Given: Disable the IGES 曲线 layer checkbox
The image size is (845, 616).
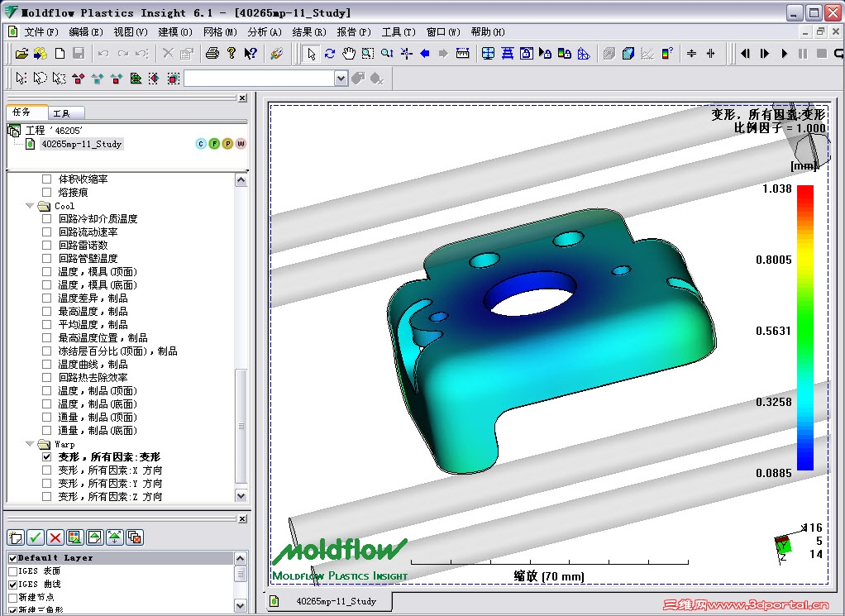Looking at the screenshot, I should 13,585.
